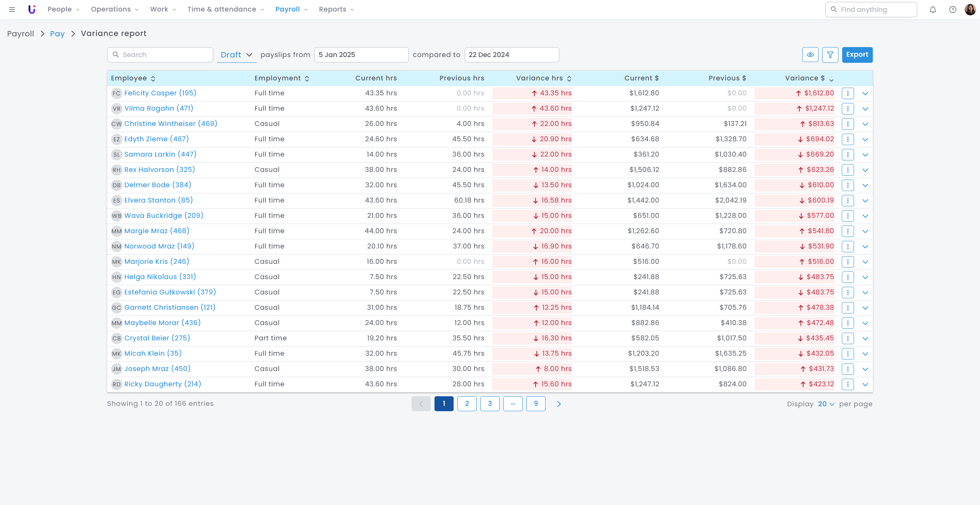This screenshot has height=505, width=980.
Task: Open the Draft status dropdown
Action: [236, 55]
